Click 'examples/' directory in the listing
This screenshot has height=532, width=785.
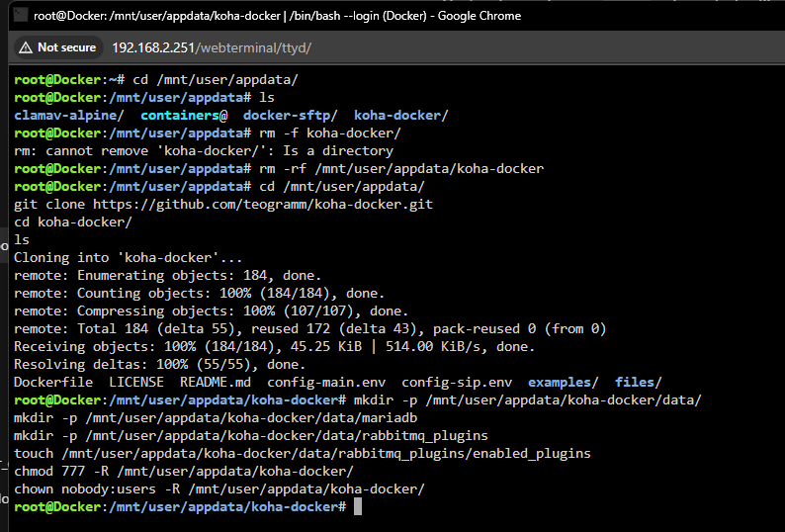564,383
